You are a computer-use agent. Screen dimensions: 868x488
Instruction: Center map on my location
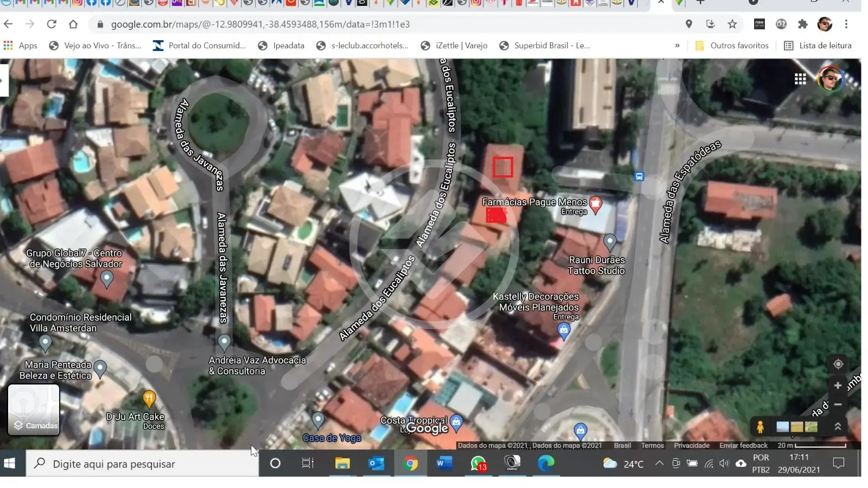838,364
